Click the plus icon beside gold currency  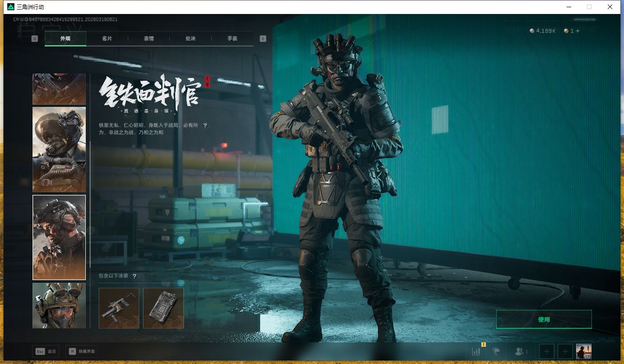click(577, 31)
